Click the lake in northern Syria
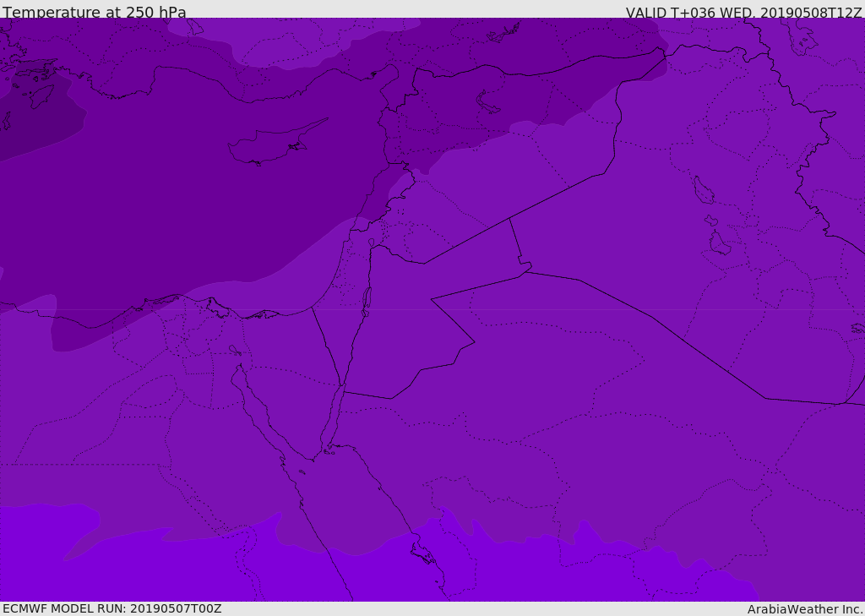The width and height of the screenshot is (865, 616). [x=488, y=102]
